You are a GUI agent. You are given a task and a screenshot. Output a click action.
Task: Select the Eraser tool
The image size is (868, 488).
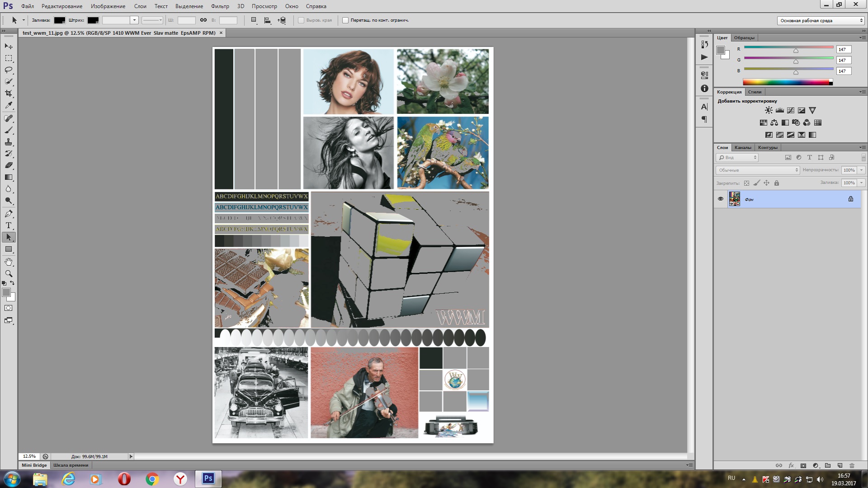coord(9,165)
